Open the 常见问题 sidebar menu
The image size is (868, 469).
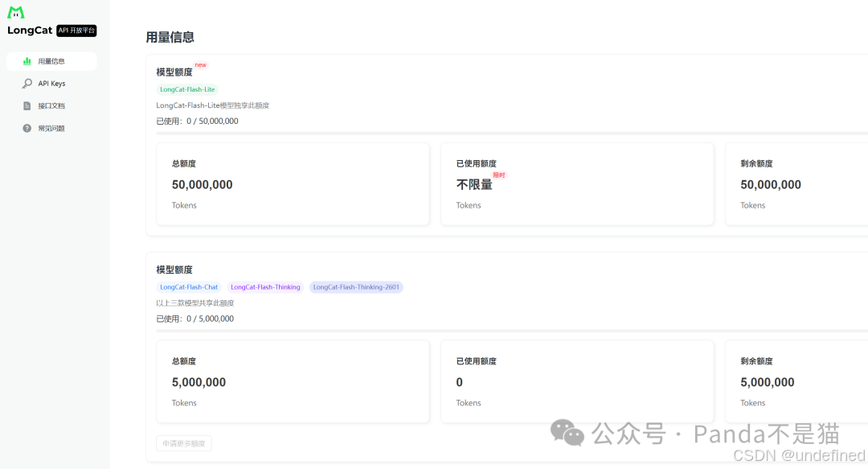(51, 128)
